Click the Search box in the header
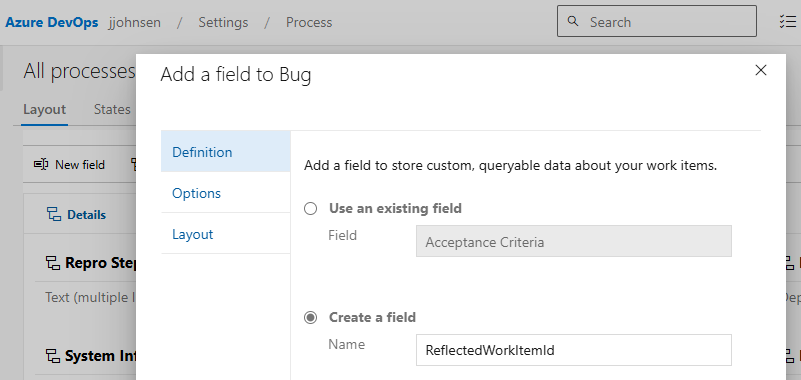Viewport: 801px width, 380px height. coord(656,21)
